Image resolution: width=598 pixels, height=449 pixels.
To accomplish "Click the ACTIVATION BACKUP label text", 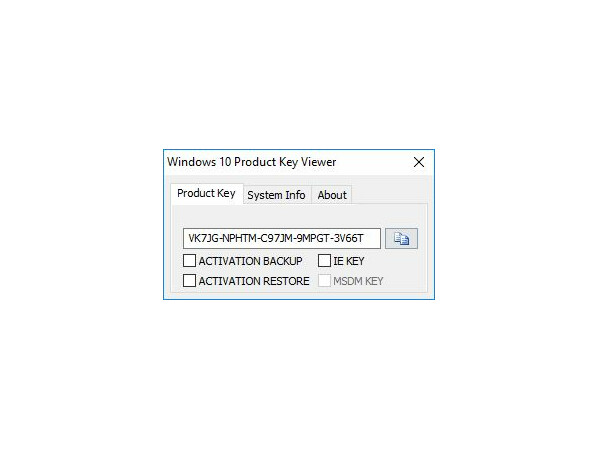I will coord(250,261).
